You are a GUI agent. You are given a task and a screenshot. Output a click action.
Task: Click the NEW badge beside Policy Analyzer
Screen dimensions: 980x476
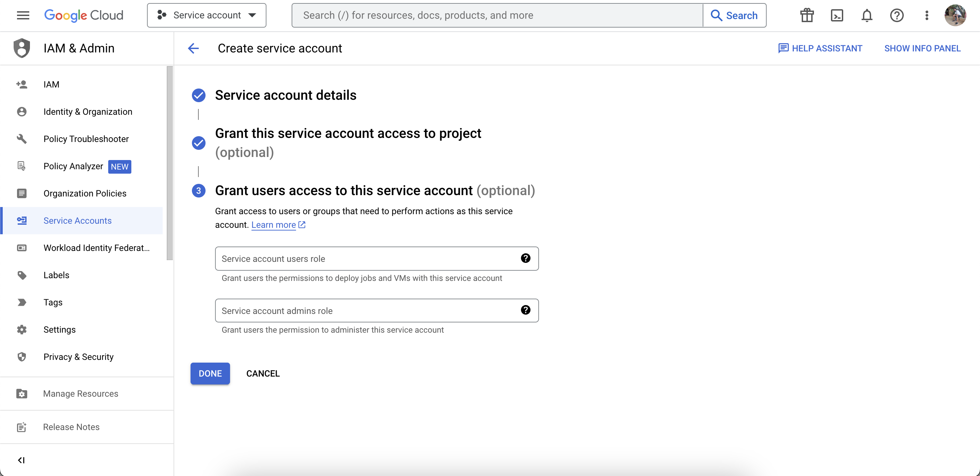[119, 166]
